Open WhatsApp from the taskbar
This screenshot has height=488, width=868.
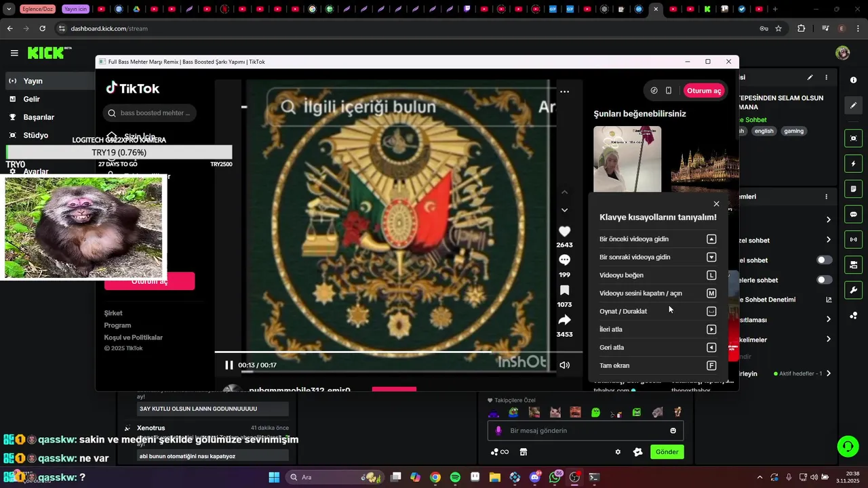tap(555, 477)
